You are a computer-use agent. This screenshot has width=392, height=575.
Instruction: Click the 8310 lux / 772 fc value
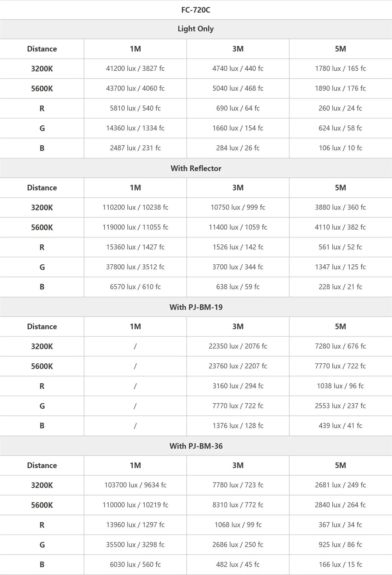[238, 505]
